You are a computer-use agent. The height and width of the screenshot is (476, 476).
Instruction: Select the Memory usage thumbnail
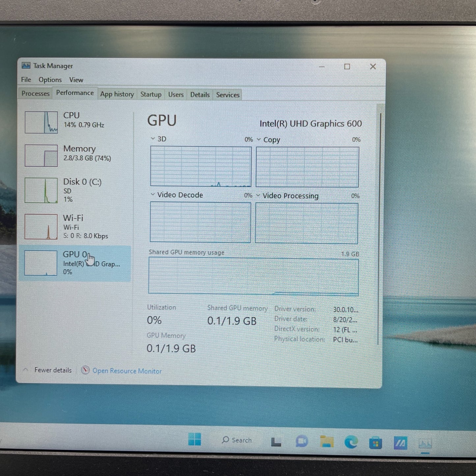tap(41, 155)
